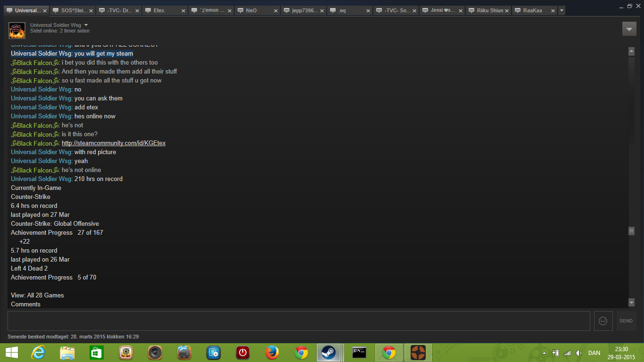Launch Team Fortress 2 taskbar icon

tap(418, 353)
